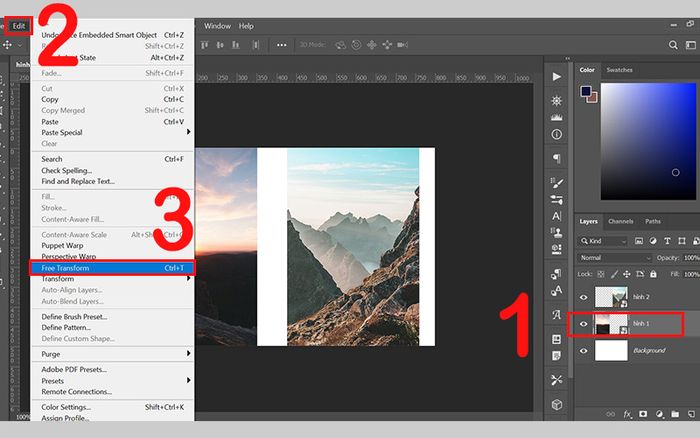Open the Normal blend mode dropdown
The image size is (700, 438).
click(x=616, y=257)
